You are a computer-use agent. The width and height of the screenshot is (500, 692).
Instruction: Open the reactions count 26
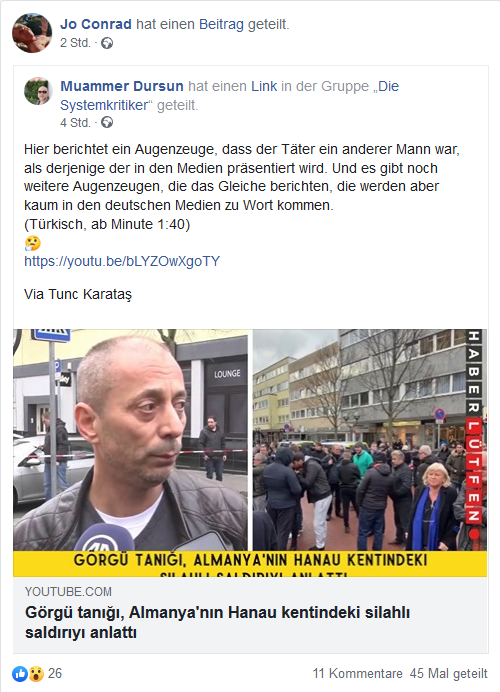click(x=55, y=673)
